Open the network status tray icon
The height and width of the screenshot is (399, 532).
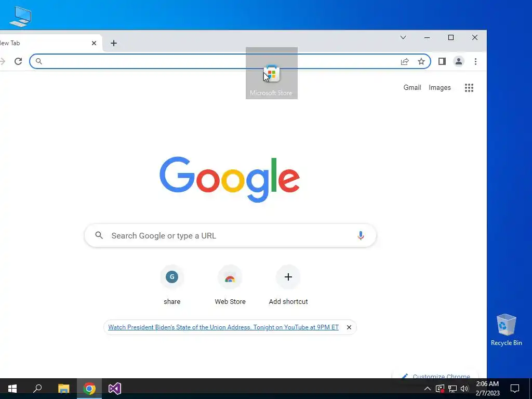pos(453,389)
